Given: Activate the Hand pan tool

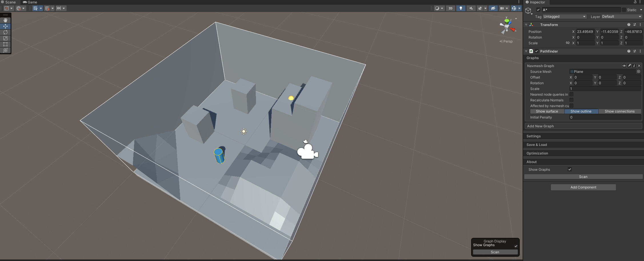Looking at the screenshot, I should 5,20.
